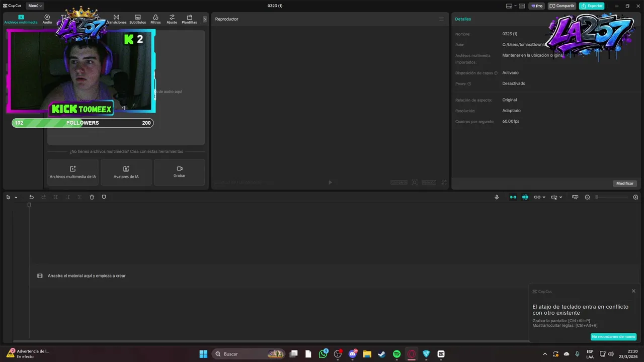Show hidden system tray icons
The image size is (644, 362).
click(x=545, y=354)
